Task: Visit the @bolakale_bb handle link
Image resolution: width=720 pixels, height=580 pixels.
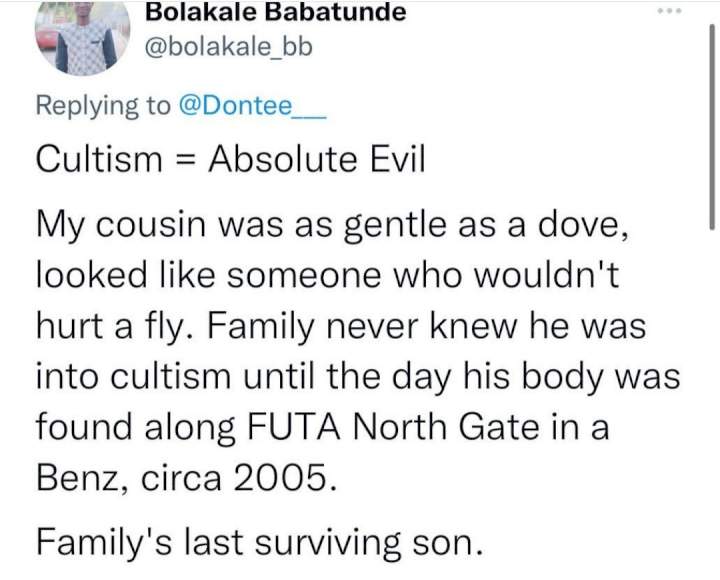Action: pos(229,47)
